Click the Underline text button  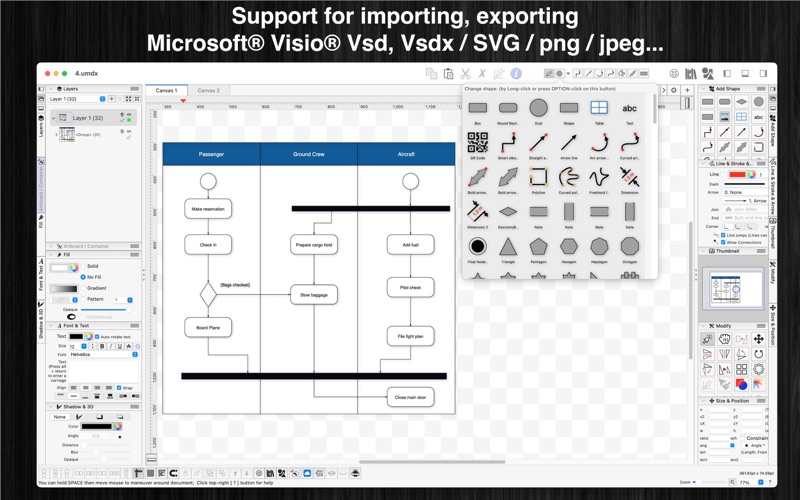[120, 346]
